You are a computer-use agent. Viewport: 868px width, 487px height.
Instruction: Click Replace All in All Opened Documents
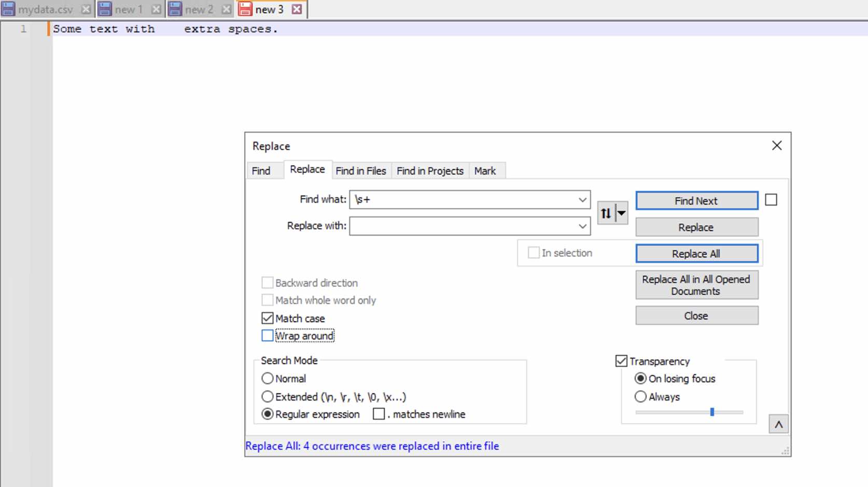point(696,285)
